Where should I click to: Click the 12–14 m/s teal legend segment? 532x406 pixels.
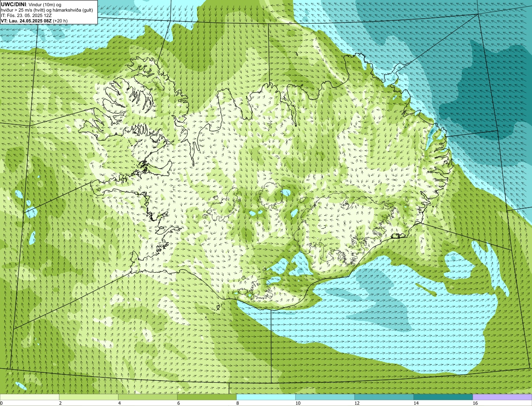pos(384,397)
